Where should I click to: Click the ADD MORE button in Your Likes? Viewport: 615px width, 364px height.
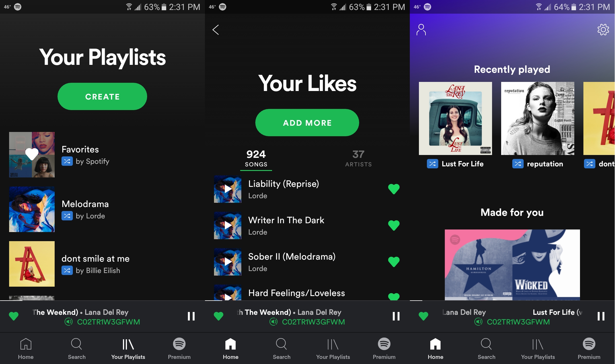click(307, 123)
